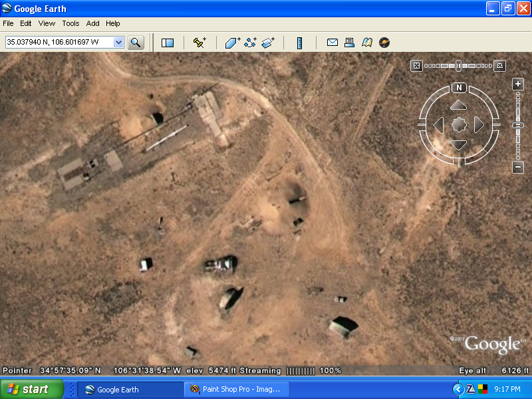Screen dimensions: 532x399
Task: Click the Streaming 100% text
Action: coord(291,370)
